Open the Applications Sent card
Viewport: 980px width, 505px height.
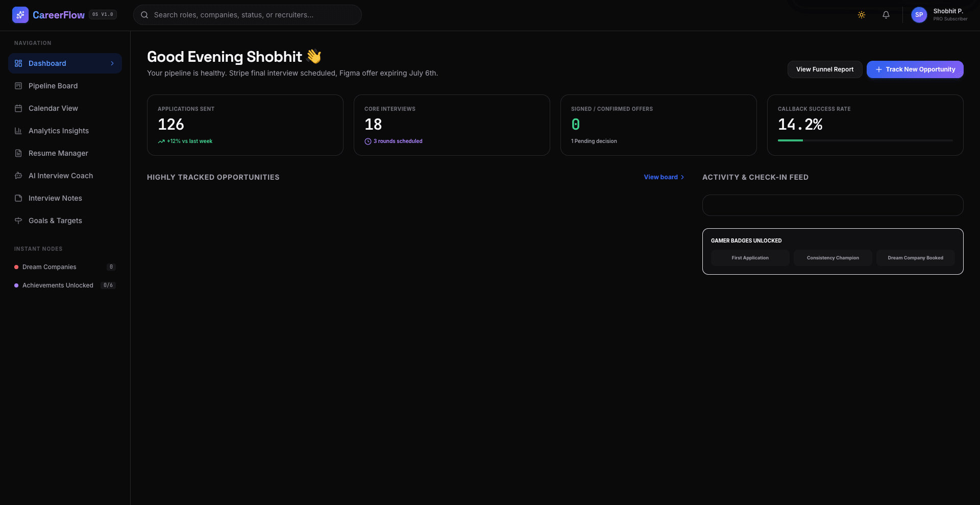[245, 125]
